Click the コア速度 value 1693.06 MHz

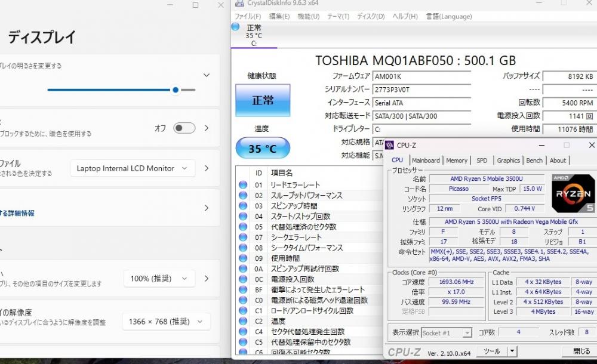pyautogui.click(x=456, y=282)
